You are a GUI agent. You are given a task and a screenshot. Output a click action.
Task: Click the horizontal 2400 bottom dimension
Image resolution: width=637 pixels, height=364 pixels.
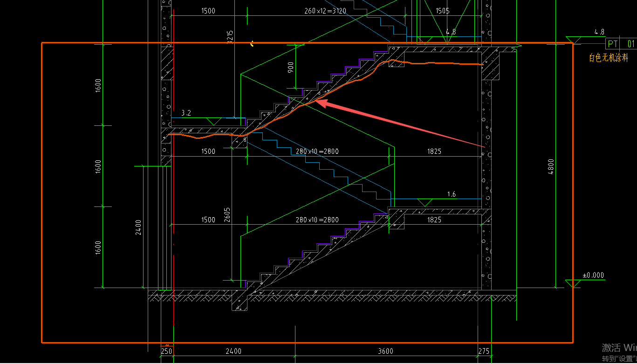pos(233,351)
